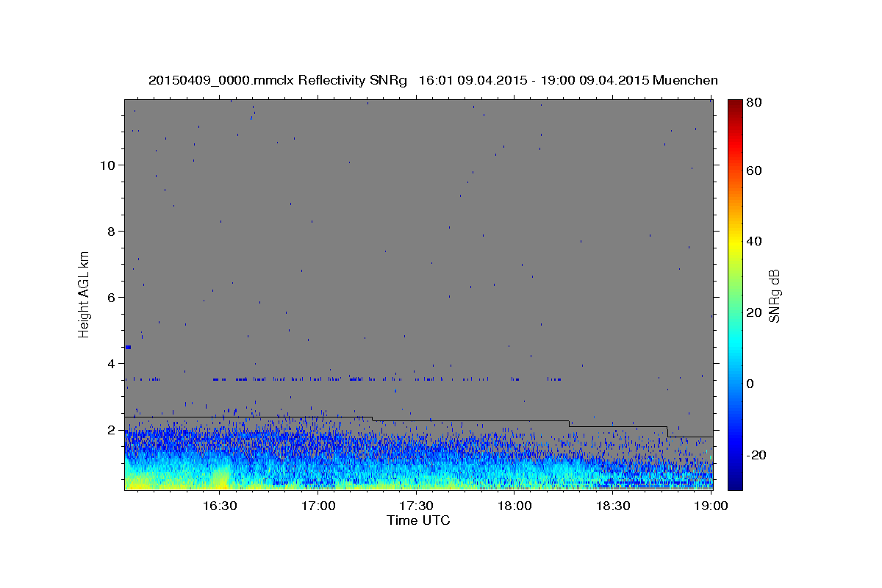Viewport: 882px width, 588px height.
Task: Click the colorbar value 80
Action: coord(753,103)
